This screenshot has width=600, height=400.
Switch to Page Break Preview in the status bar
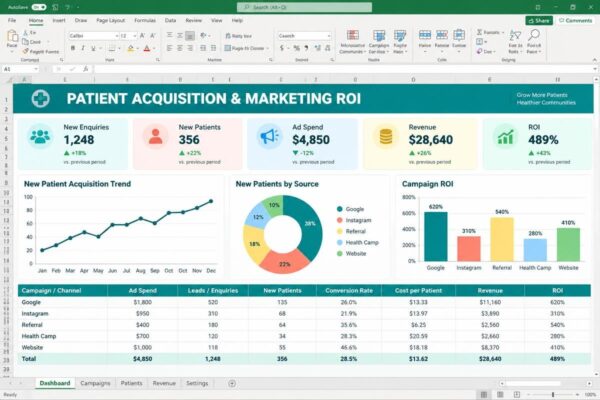(x=517, y=394)
